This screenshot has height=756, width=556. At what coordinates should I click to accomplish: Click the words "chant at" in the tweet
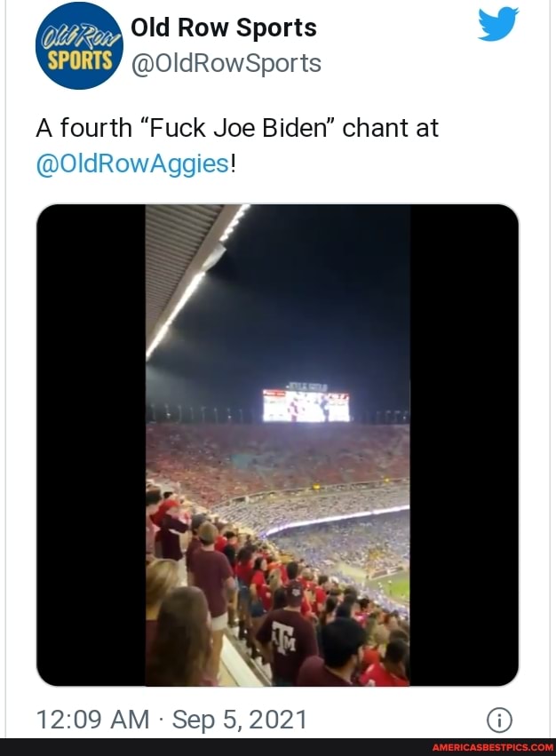pyautogui.click(x=390, y=128)
